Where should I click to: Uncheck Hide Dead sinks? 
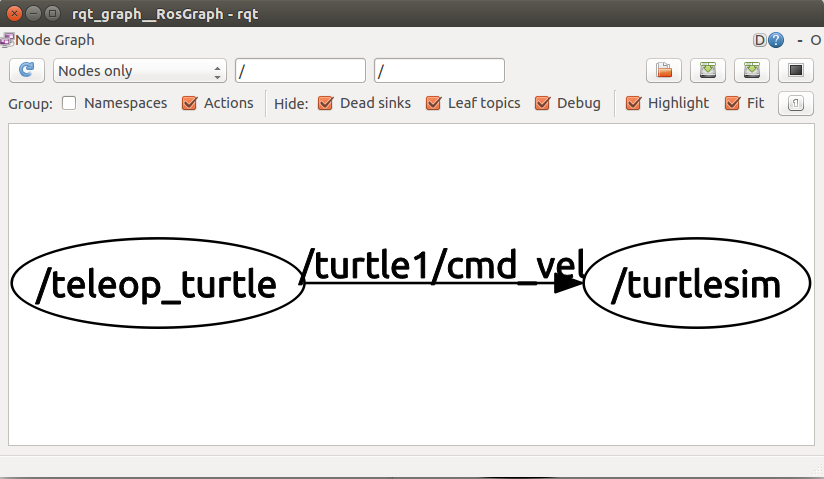click(326, 103)
